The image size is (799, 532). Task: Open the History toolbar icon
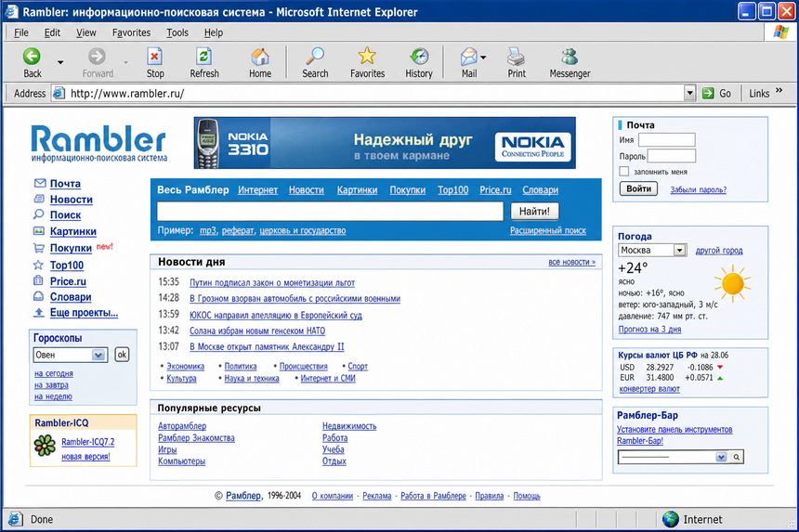tap(419, 57)
